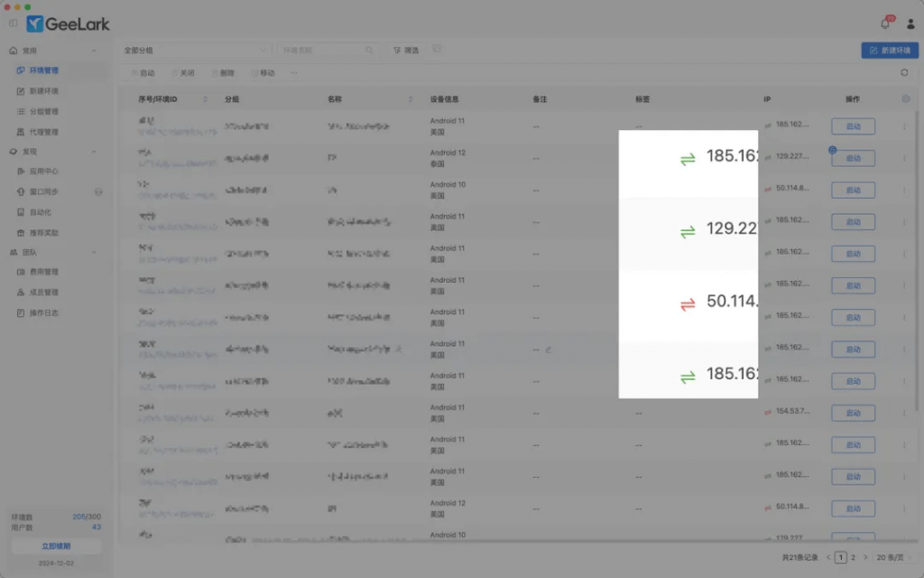
Task: Open table column settings gear icon
Action: point(906,99)
